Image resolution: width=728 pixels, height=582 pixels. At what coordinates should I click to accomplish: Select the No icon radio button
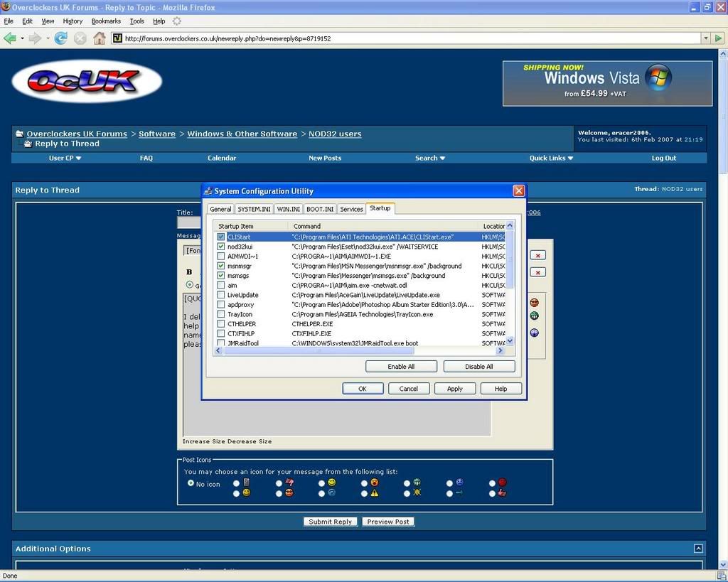click(x=191, y=483)
